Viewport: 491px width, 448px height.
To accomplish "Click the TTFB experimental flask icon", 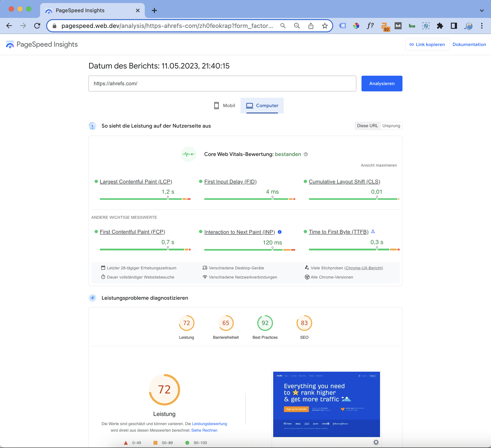I will click(373, 232).
